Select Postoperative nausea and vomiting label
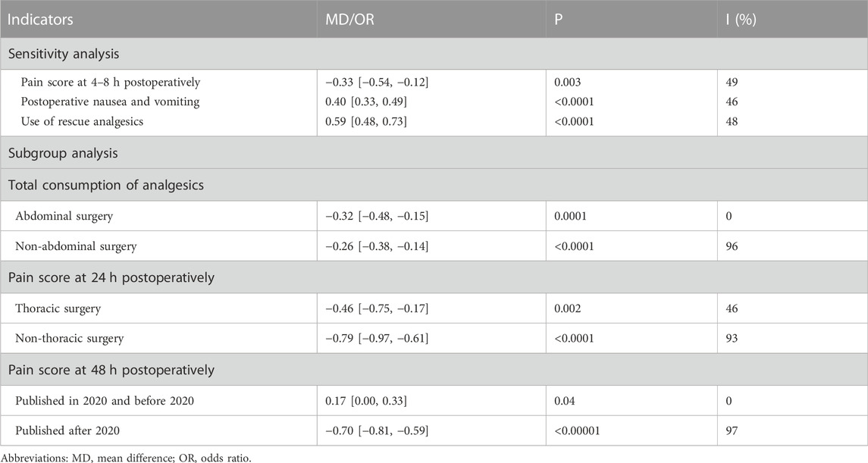Screen dimensions: 868x463 pyautogui.click(x=110, y=102)
